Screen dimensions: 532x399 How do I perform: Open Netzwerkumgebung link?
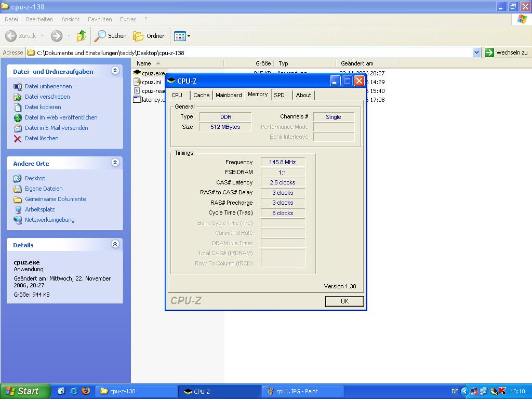coord(49,220)
